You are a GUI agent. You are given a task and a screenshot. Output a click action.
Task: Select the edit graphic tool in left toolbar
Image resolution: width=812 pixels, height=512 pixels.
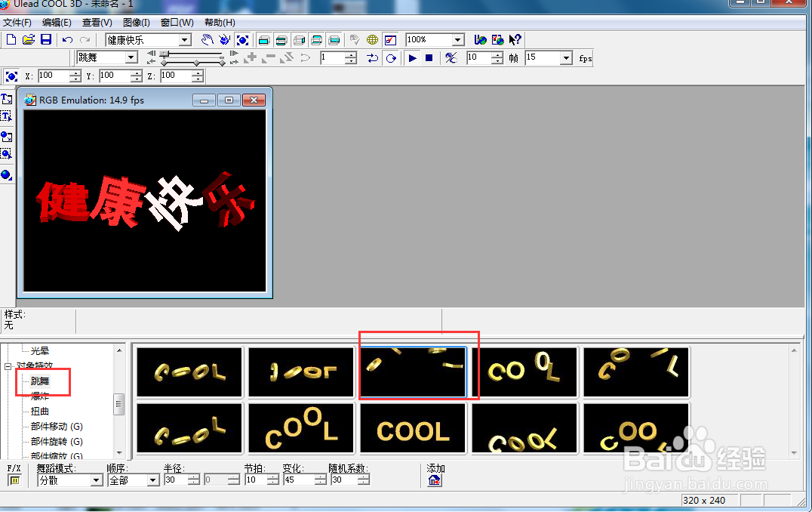coord(7,154)
